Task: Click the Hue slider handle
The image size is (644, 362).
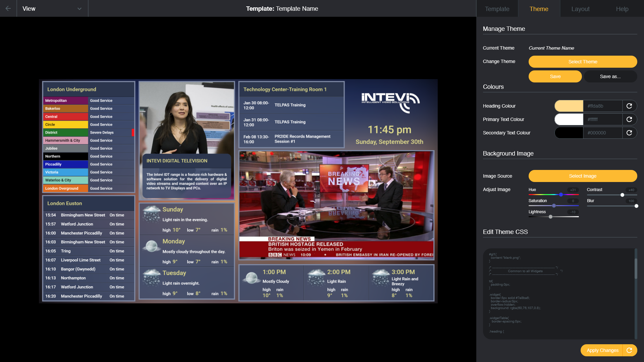Action: (561, 195)
